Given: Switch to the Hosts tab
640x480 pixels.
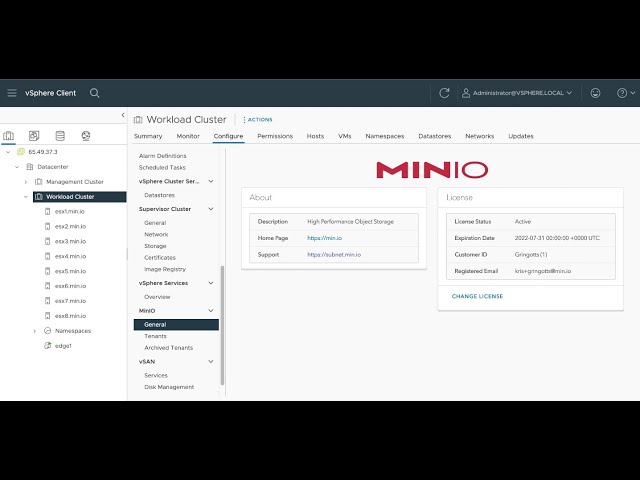Looking at the screenshot, I should pos(315,136).
